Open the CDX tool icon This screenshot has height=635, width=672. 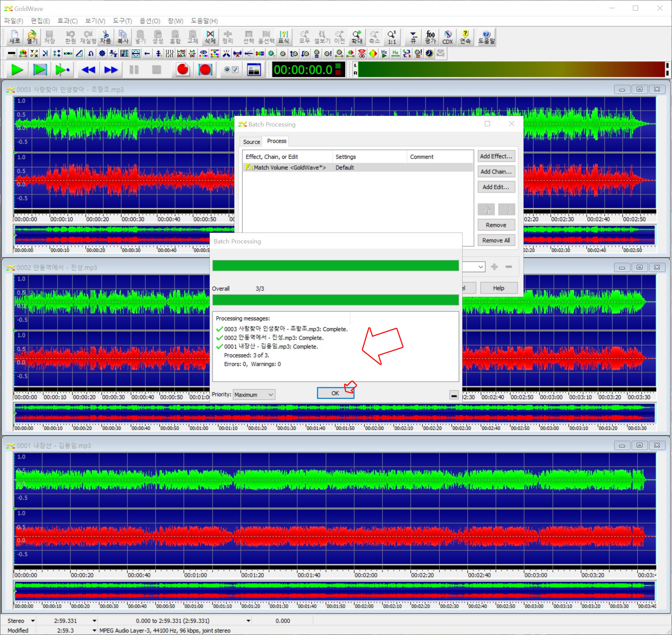click(x=447, y=37)
